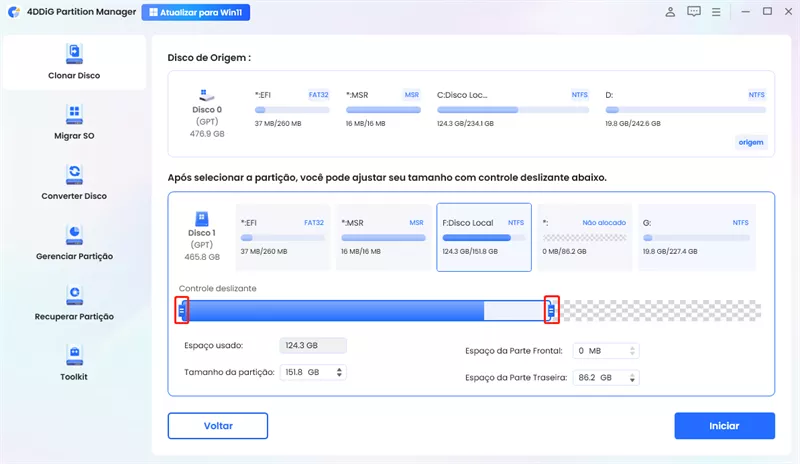
Task: Click the Iniciar button
Action: (724, 426)
